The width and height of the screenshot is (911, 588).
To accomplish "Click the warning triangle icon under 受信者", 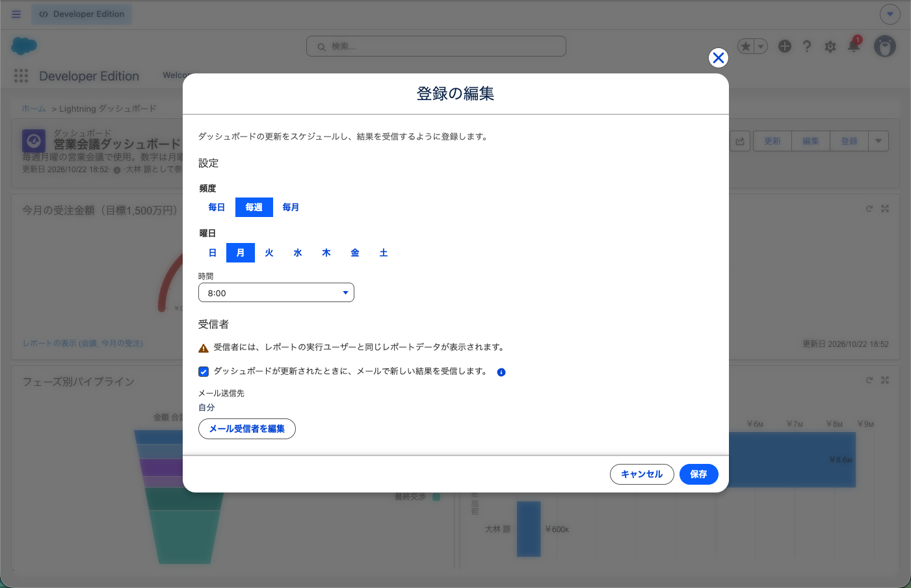I will pos(204,348).
